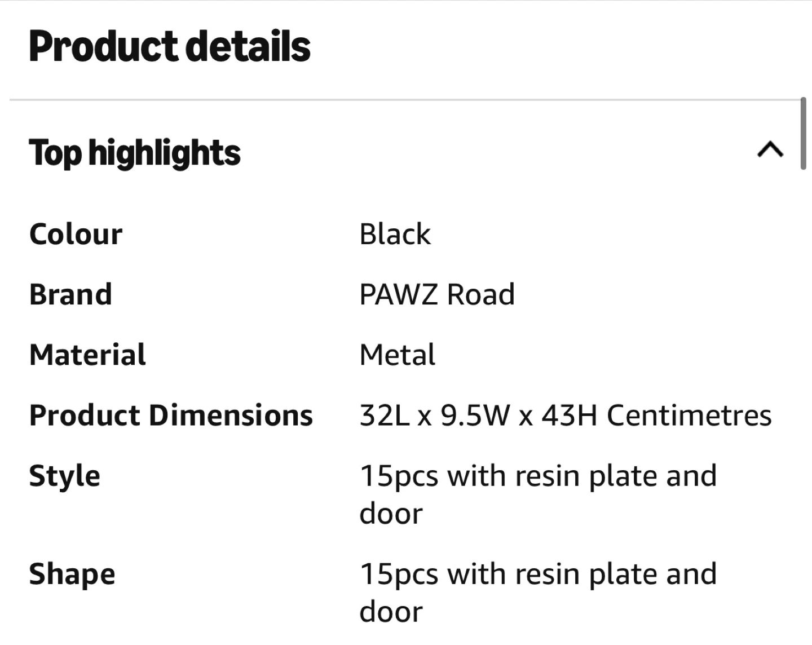Click the Top highlights section heading

135,153
